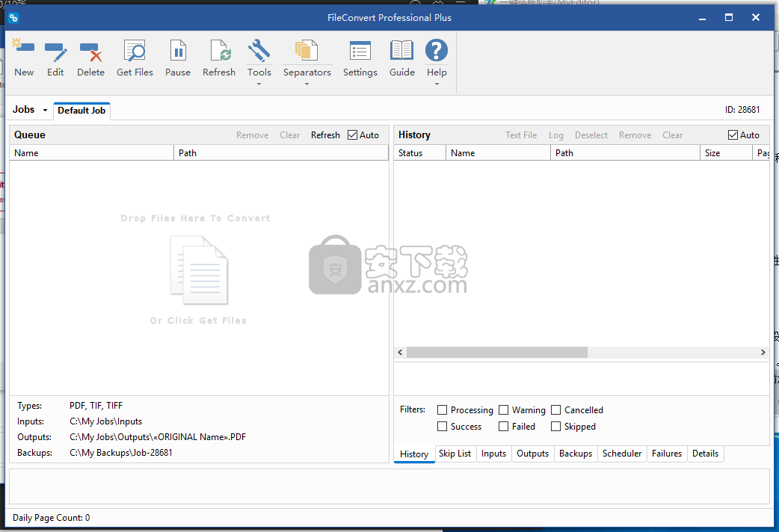Screen dimensions: 779x532
Task: Click the History scrollbar left arrow
Action: tap(401, 352)
